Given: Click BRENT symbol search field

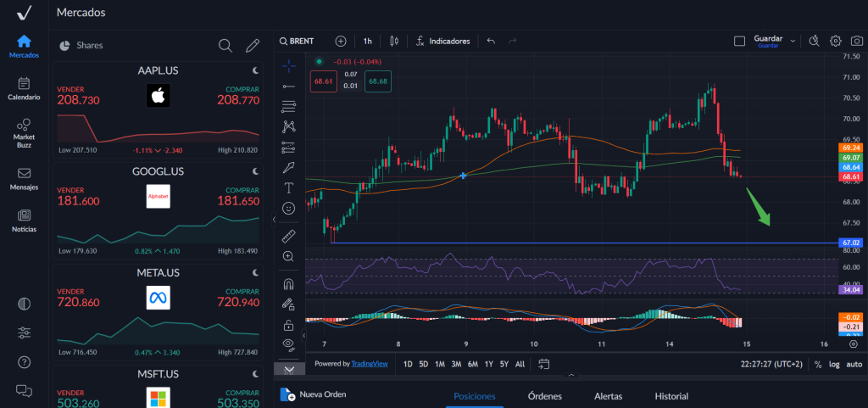Looking at the screenshot, I should (297, 41).
